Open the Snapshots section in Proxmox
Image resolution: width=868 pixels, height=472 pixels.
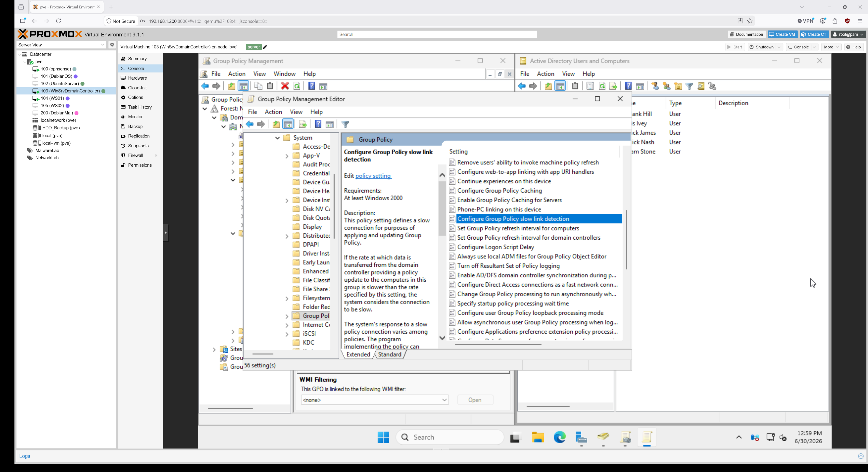click(x=138, y=146)
